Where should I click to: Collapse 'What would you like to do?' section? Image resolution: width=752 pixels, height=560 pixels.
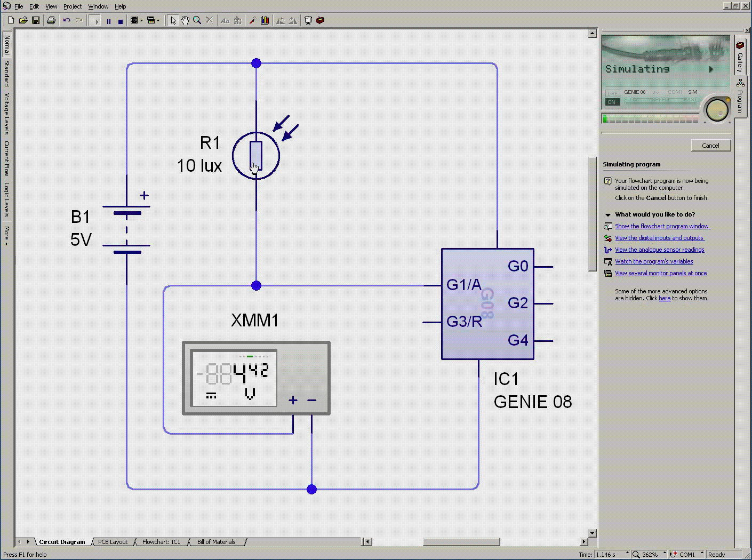tap(607, 214)
